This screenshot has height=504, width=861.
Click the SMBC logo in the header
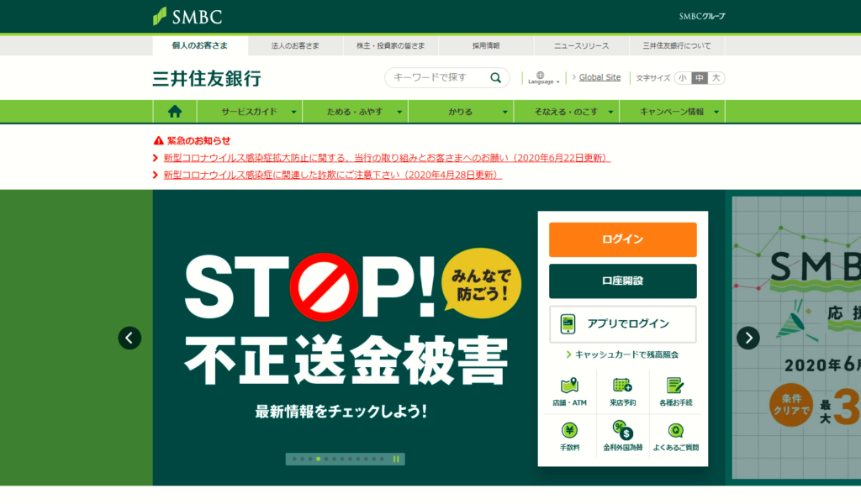188,17
